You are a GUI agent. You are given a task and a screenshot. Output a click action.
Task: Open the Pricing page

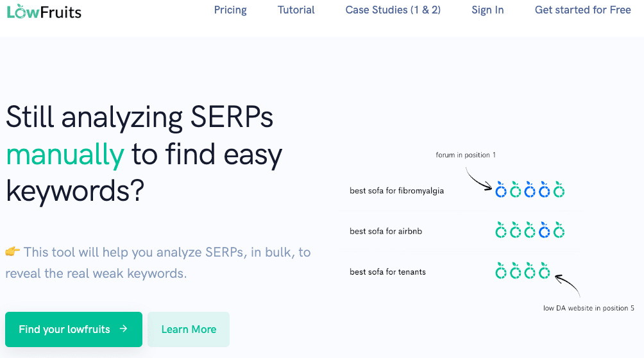pyautogui.click(x=230, y=10)
